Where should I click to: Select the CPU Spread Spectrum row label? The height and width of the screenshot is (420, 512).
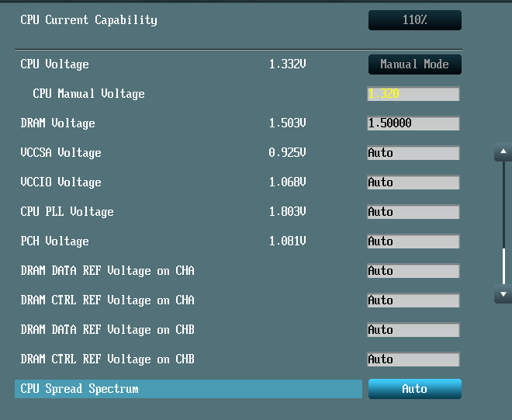tap(79, 389)
